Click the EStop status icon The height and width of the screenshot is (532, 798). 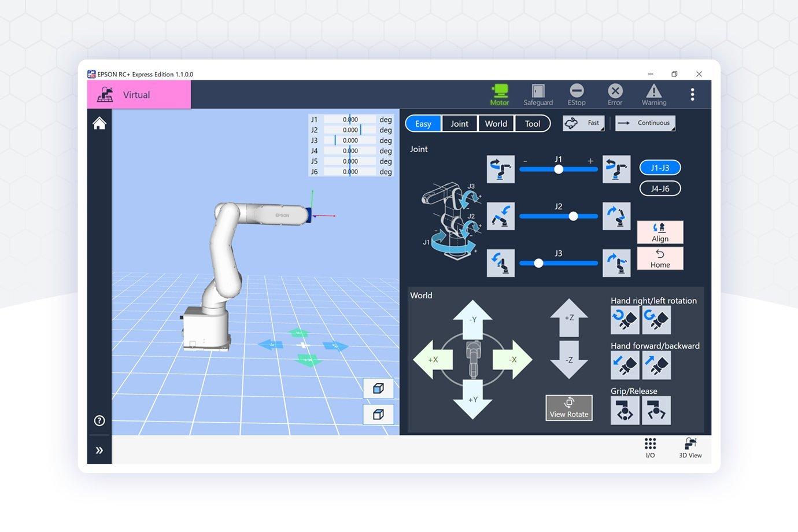point(576,94)
